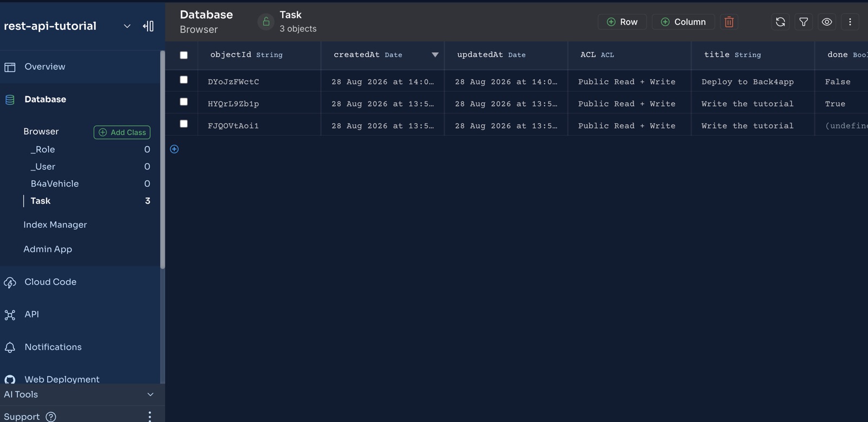Click the Overview icon in sidebar
868x422 pixels.
(x=10, y=67)
